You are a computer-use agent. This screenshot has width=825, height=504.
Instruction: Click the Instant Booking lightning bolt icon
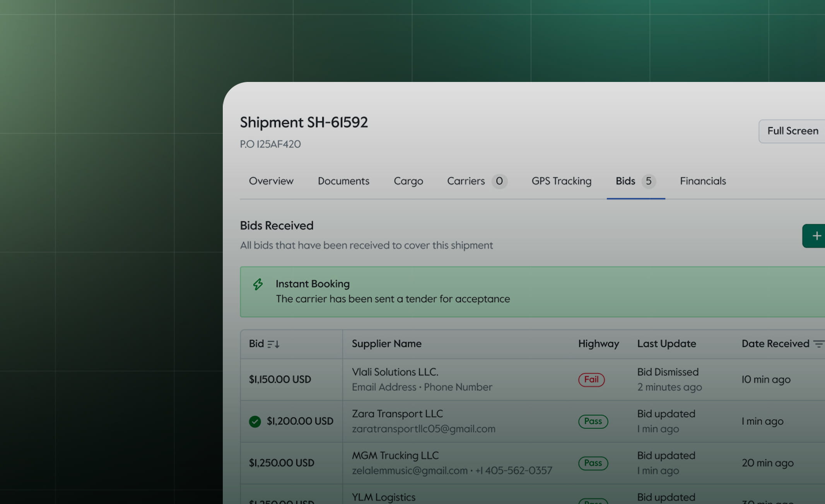pyautogui.click(x=258, y=284)
